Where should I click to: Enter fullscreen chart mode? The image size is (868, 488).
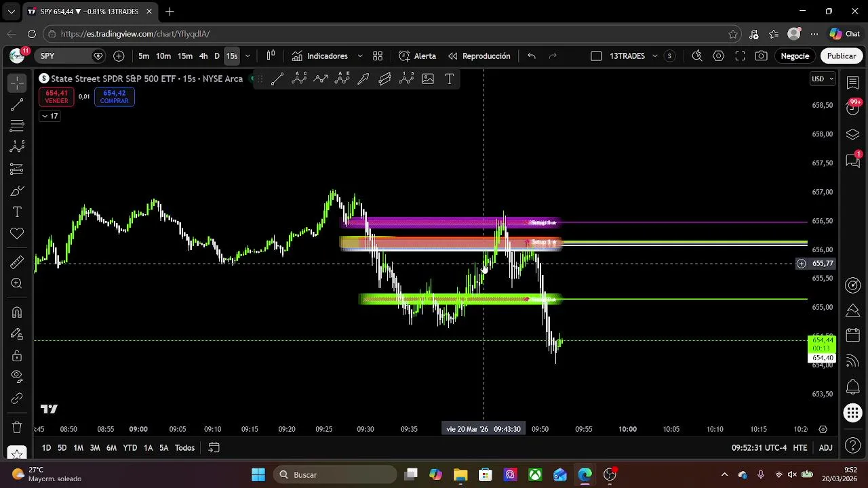pyautogui.click(x=740, y=56)
